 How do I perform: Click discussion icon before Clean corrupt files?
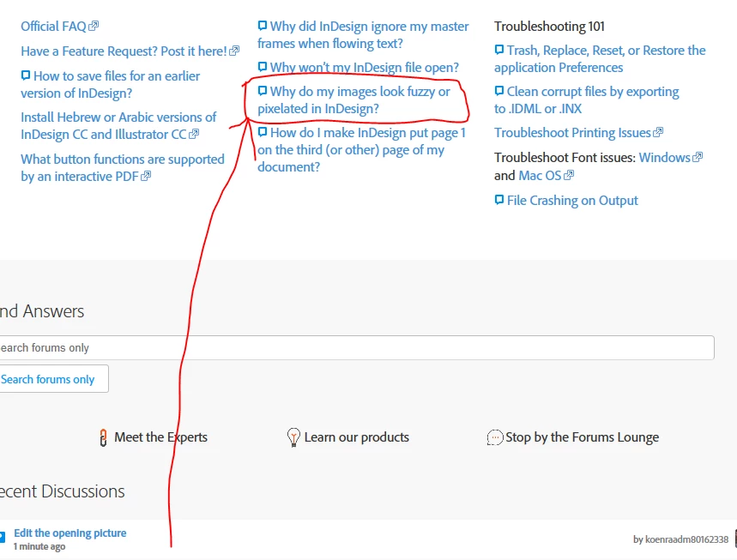[x=499, y=91]
